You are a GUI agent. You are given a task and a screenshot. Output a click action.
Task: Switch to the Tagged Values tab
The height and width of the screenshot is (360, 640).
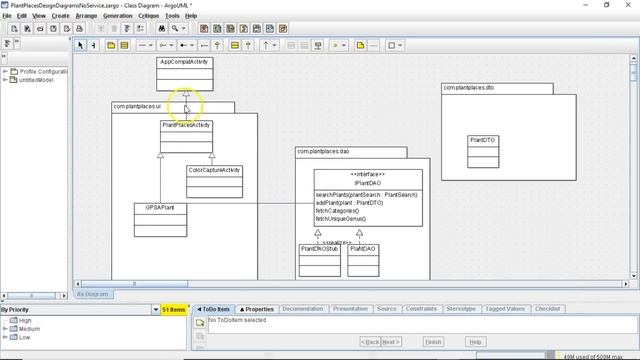[505, 309]
